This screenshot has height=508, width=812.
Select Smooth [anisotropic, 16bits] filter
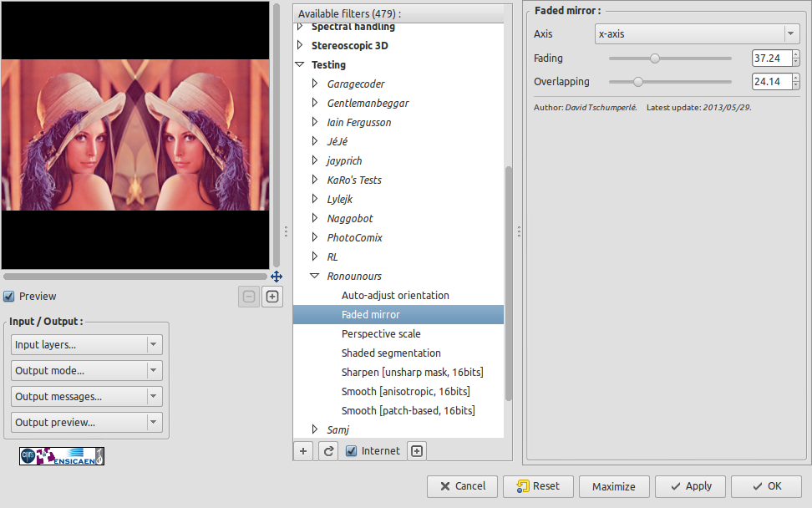405,392
